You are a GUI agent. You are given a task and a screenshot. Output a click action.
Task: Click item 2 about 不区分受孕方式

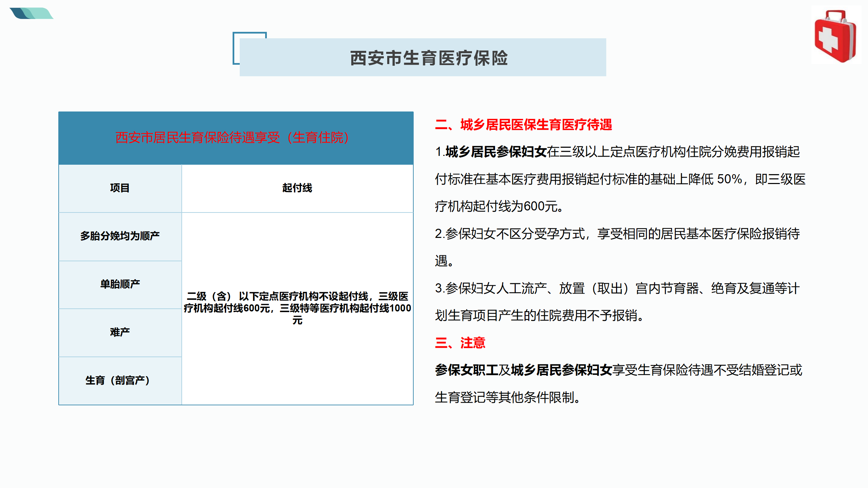pos(617,234)
